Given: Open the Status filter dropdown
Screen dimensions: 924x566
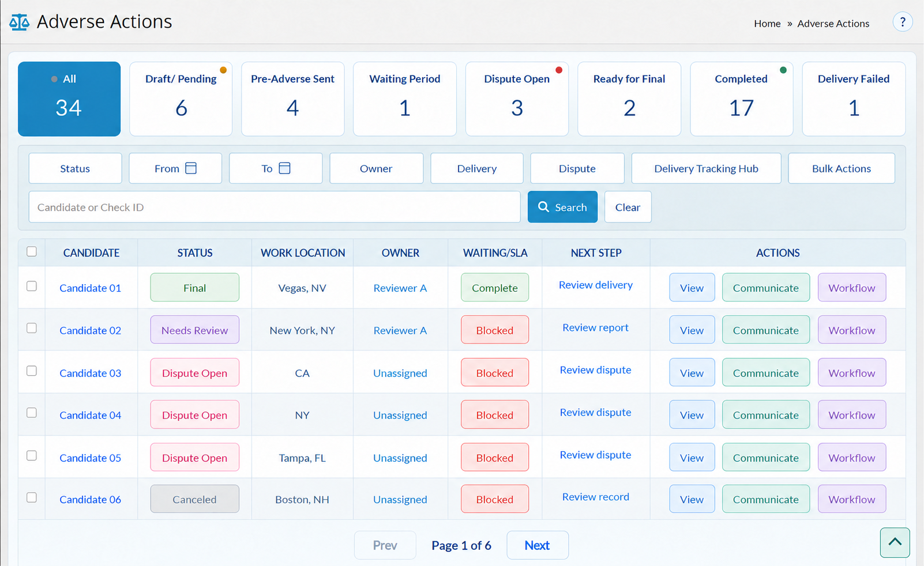Looking at the screenshot, I should click(75, 168).
